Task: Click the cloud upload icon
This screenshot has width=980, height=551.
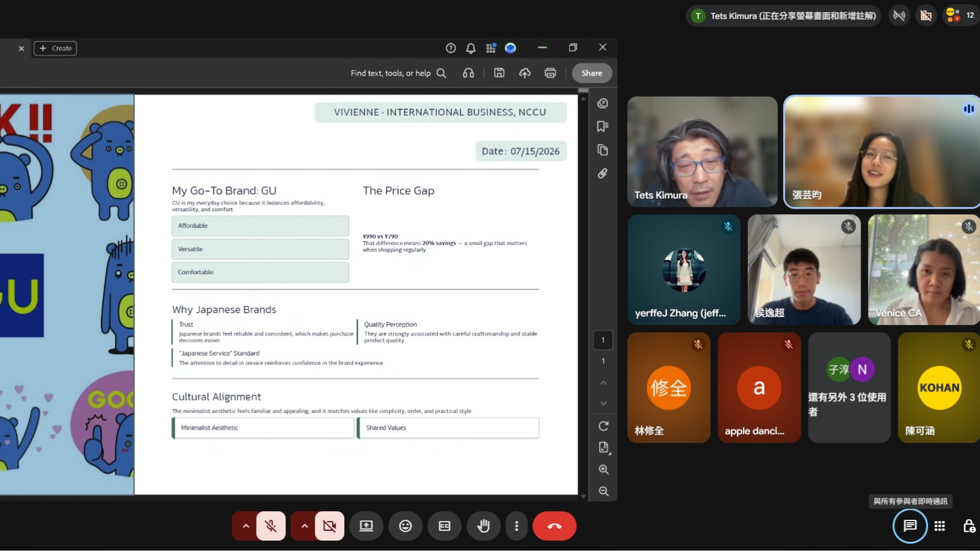Action: [525, 73]
